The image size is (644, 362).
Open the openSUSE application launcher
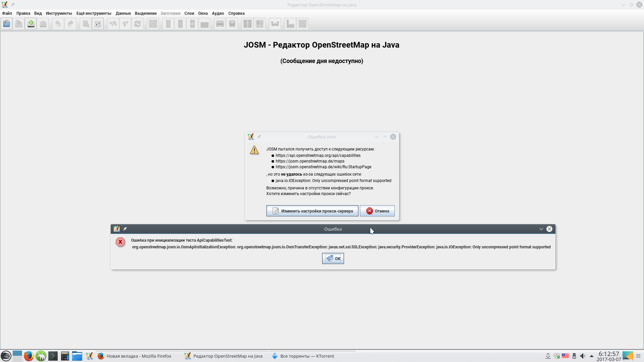tap(6, 356)
